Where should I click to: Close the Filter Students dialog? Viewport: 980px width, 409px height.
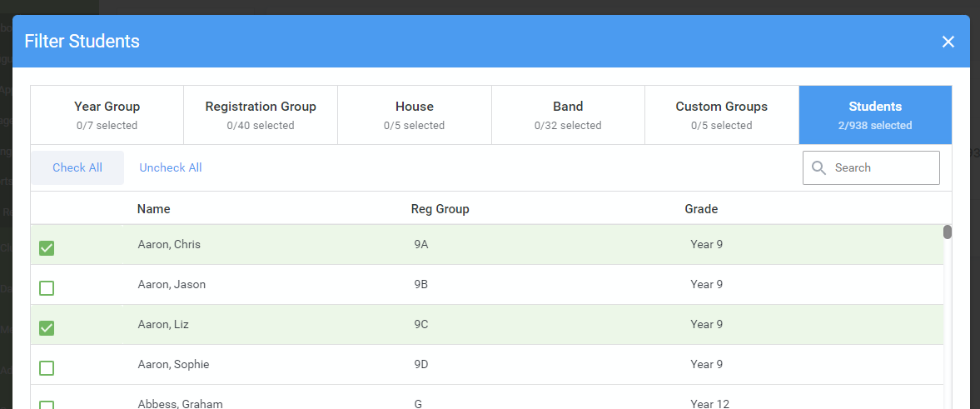pyautogui.click(x=948, y=42)
